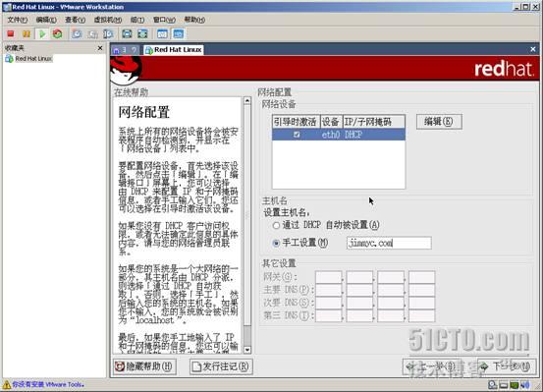543x392 pixels.
Task: Click the yellow suspend toolbar icon
Action: [27, 33]
